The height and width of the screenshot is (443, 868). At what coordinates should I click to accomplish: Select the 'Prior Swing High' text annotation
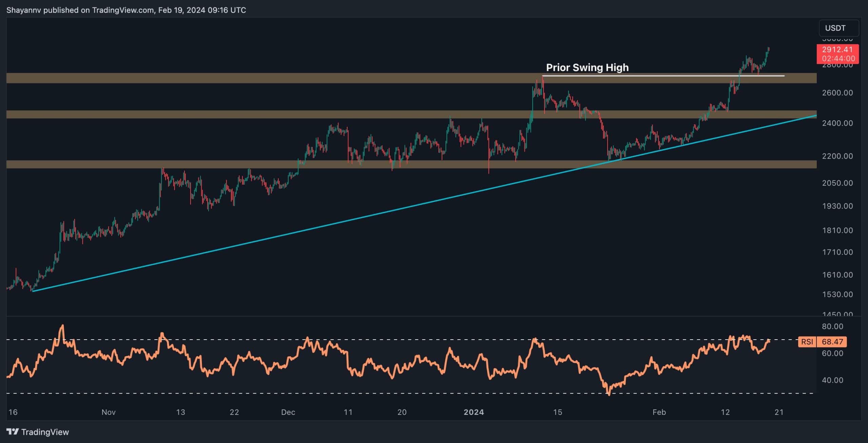587,67
